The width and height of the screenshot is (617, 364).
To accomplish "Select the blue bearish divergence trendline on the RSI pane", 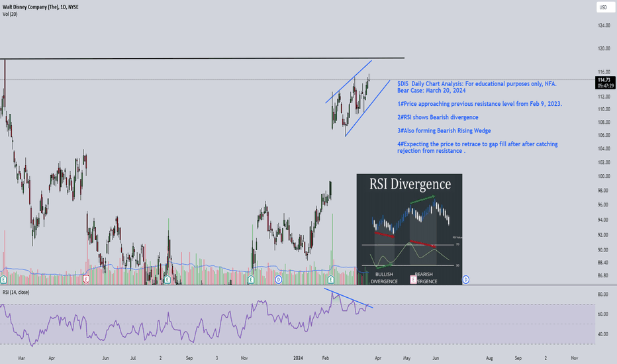I will [x=348, y=298].
